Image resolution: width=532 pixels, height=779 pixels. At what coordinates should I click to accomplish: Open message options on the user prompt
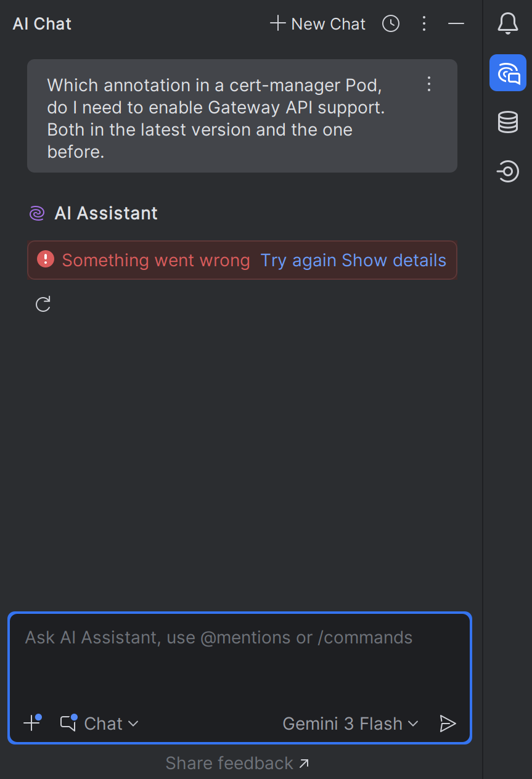[x=430, y=84]
